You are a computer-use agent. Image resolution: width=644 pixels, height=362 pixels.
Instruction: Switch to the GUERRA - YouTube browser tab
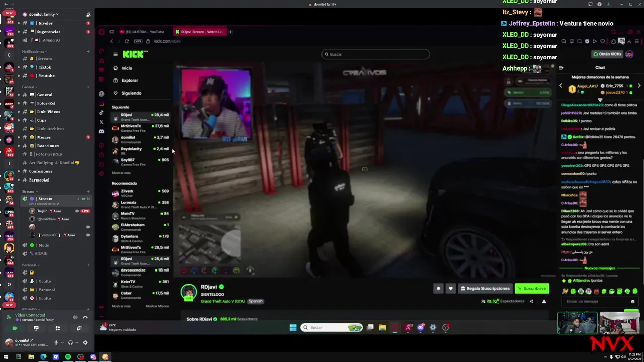point(143,32)
